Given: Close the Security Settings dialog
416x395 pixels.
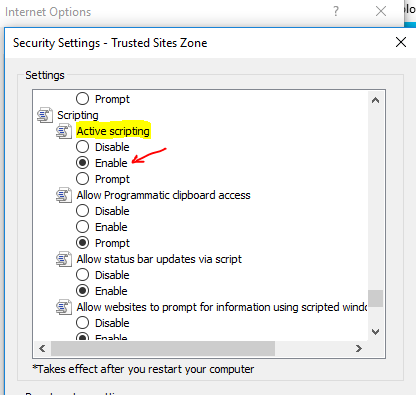Looking at the screenshot, I should tap(401, 42).
